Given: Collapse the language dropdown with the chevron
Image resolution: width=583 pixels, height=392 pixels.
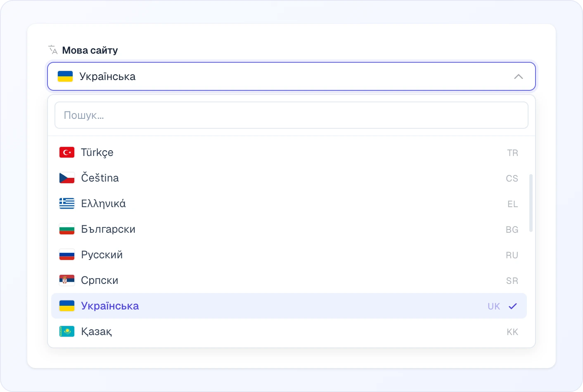Looking at the screenshot, I should coord(519,76).
